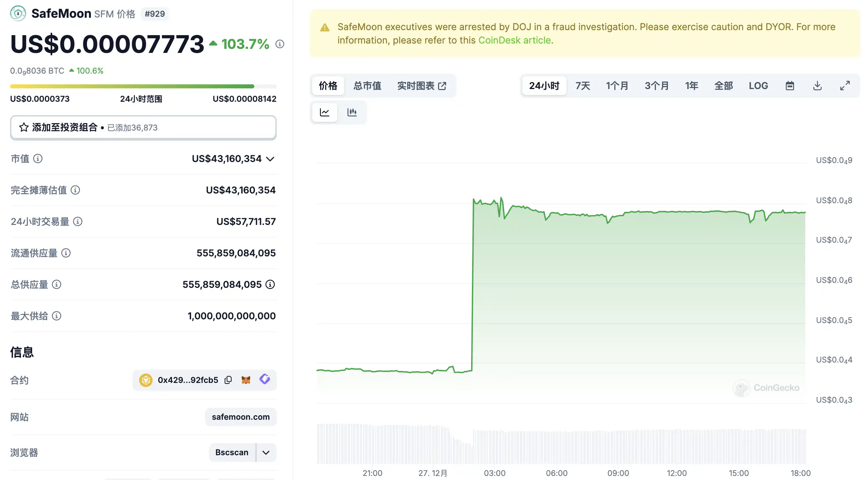Show info for 24小时交易量
The width and height of the screenshot is (868, 480).
pos(78,222)
